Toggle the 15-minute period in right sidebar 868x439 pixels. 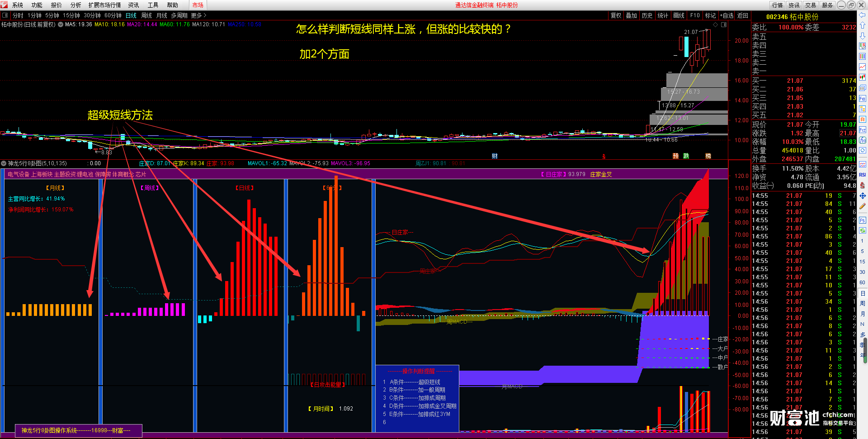(863, 262)
